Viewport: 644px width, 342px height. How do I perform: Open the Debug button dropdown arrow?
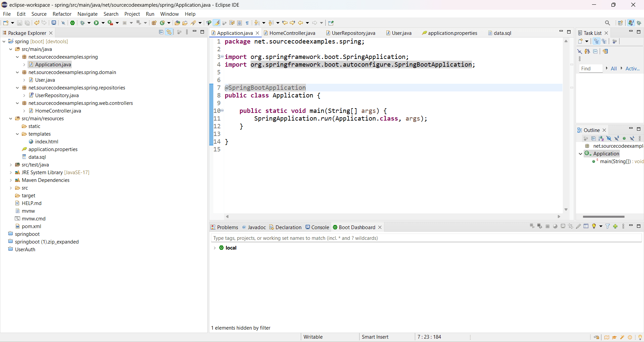(89, 23)
